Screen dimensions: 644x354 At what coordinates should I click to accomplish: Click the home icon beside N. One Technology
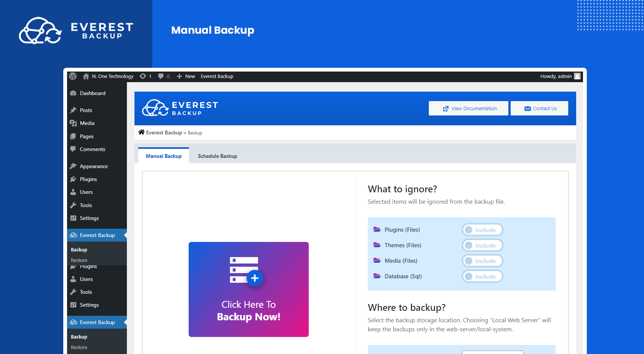click(86, 76)
